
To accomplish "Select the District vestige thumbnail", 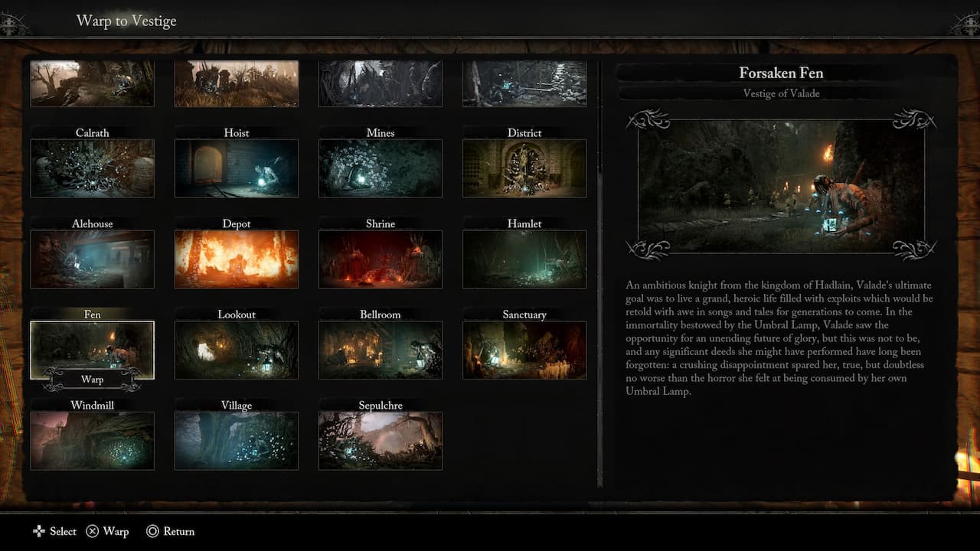I will coord(524,168).
